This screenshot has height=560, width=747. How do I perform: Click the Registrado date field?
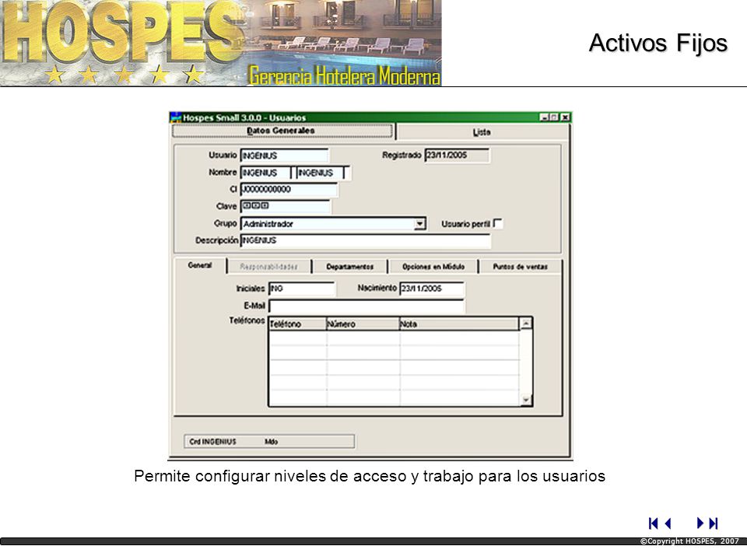[457, 156]
